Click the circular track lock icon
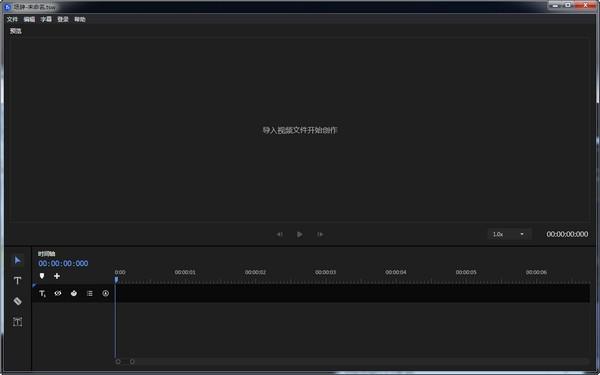Viewport: 600px width, 375px height. pyautogui.click(x=106, y=293)
